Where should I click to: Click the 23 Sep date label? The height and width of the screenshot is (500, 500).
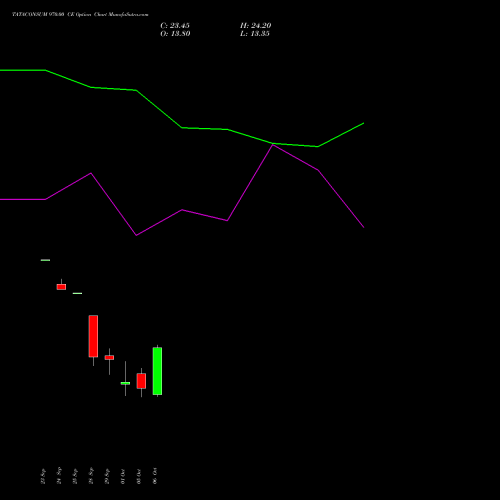[43, 476]
